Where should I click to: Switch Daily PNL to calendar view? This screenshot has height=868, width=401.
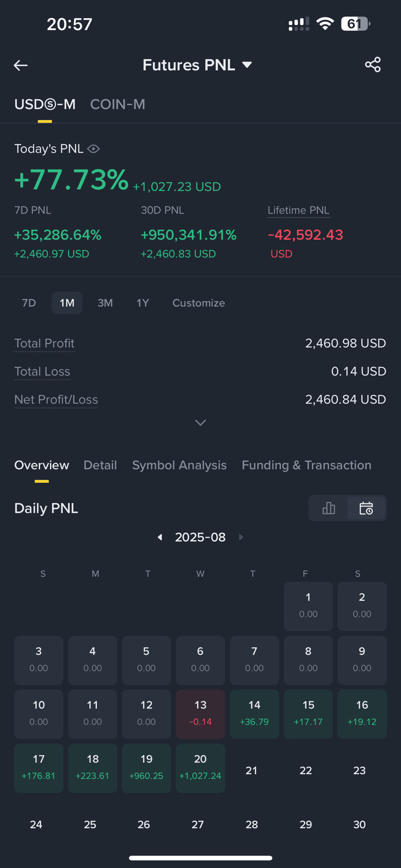click(366, 508)
